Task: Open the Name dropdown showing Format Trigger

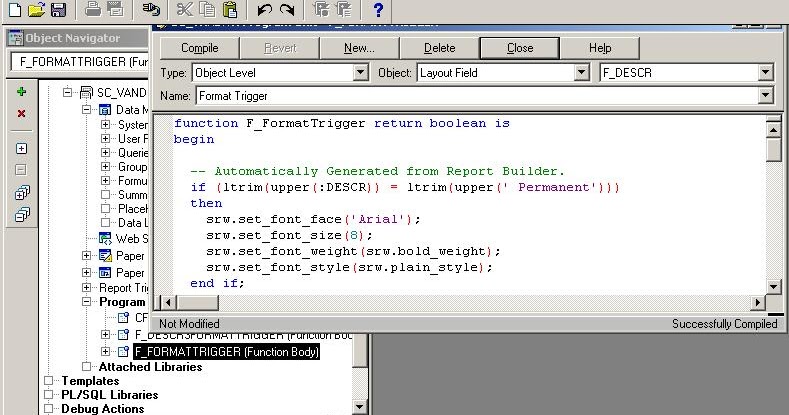Action: [765, 95]
